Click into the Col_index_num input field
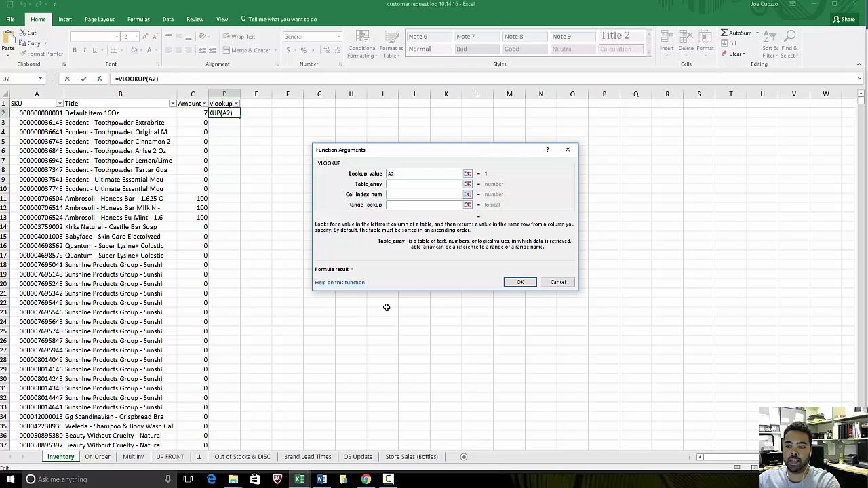Viewport: 868px width, 488px height. (425, 195)
